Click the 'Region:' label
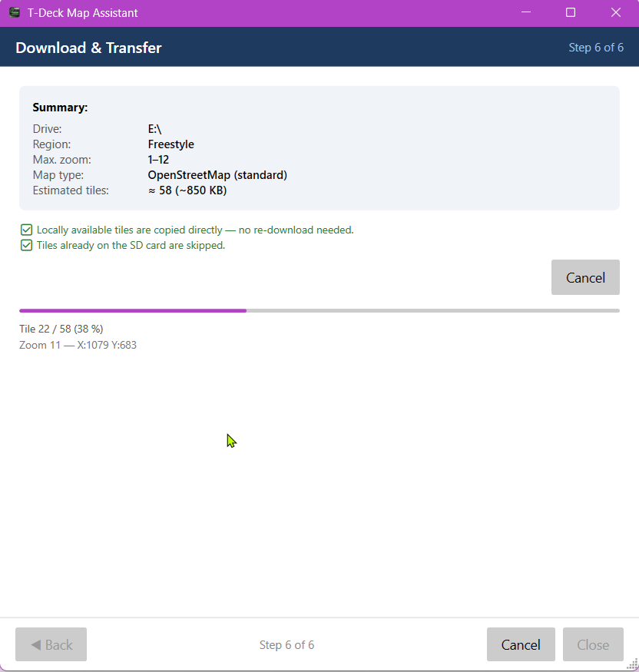 point(52,144)
